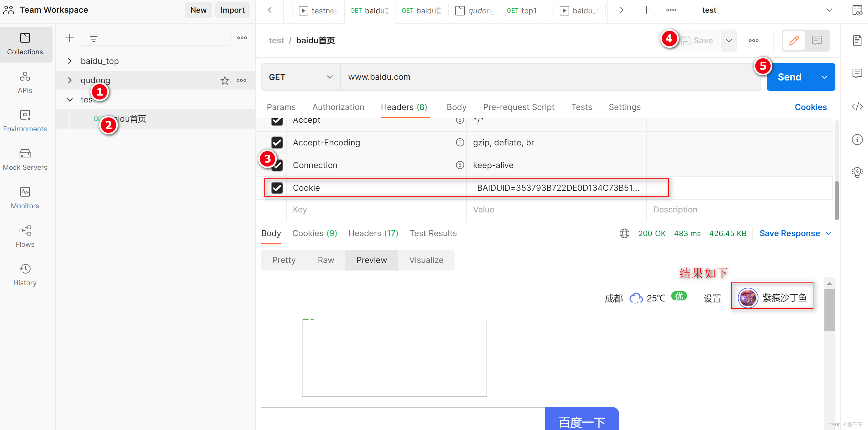Open the request Settings tab
Viewport: 868px width, 430px height.
(625, 107)
